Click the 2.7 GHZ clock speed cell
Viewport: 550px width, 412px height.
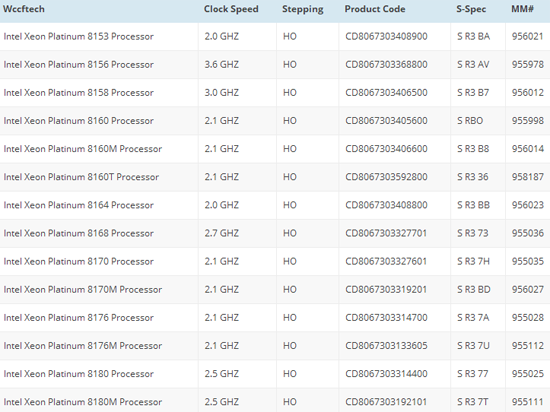[222, 233]
